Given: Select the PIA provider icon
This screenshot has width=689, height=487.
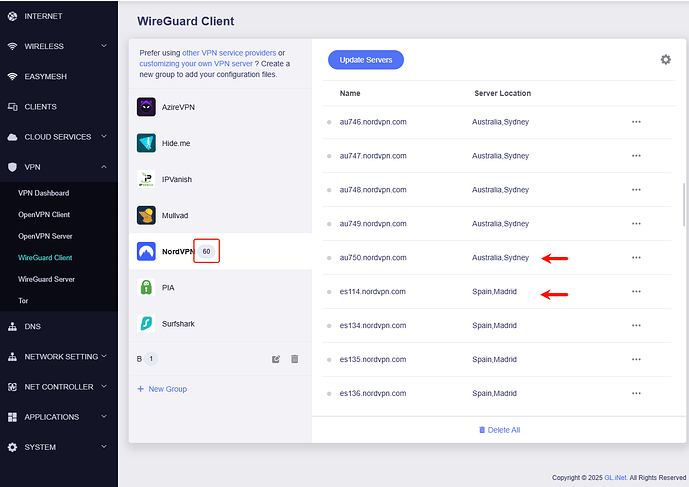Looking at the screenshot, I should click(146, 287).
